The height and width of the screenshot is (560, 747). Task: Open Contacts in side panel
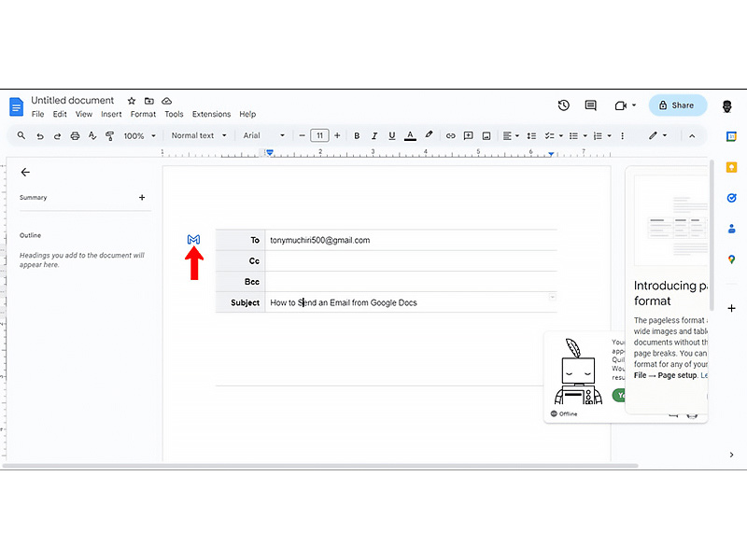[x=731, y=229]
